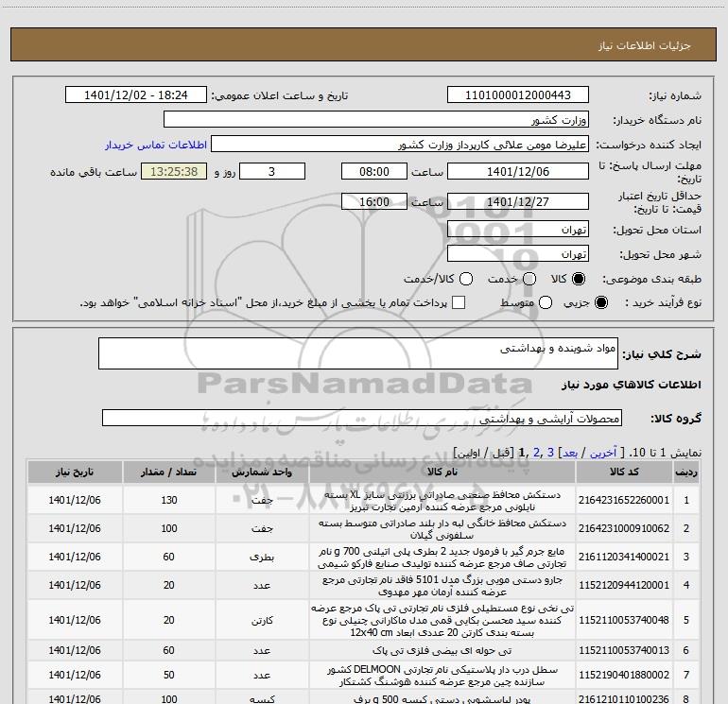Click the announcement date field 1401/12/02 - 18:24

(135, 94)
